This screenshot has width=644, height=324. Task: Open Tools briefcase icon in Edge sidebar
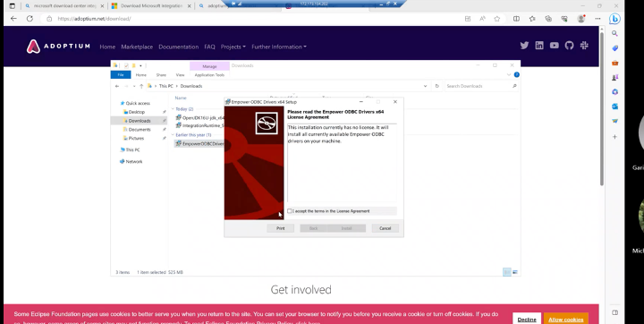[614, 63]
